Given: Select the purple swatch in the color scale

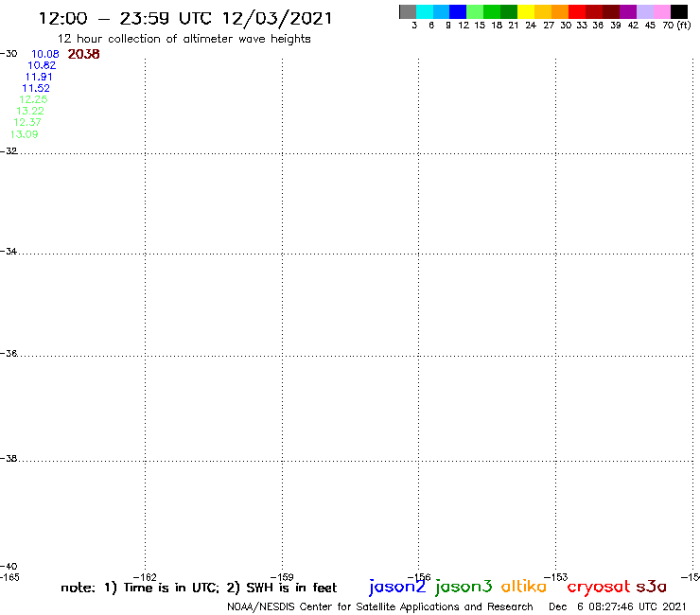Looking at the screenshot, I should coord(628,11).
